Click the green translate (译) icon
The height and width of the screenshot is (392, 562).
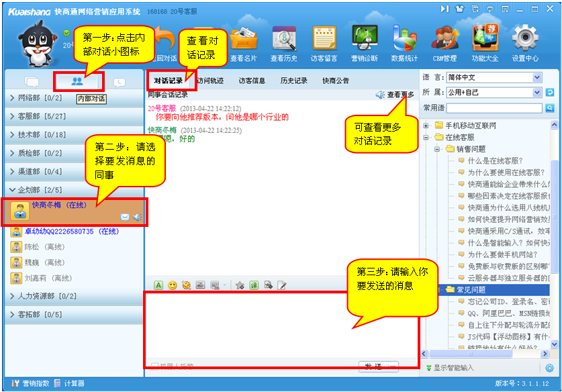254,285
